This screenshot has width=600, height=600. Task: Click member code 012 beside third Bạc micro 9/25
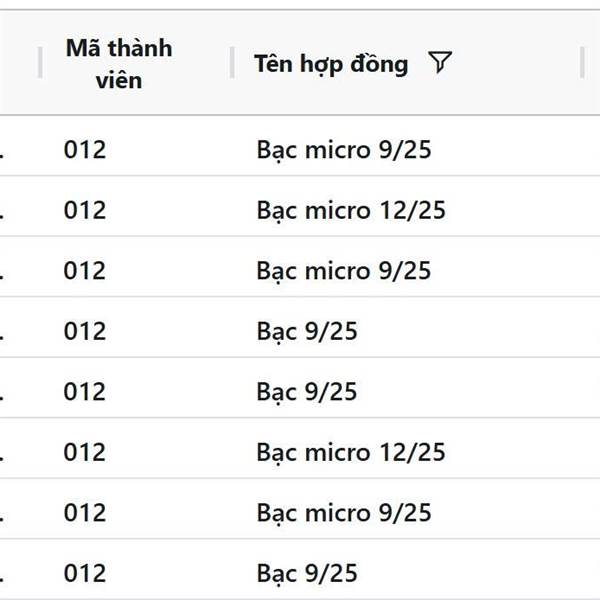click(x=85, y=512)
